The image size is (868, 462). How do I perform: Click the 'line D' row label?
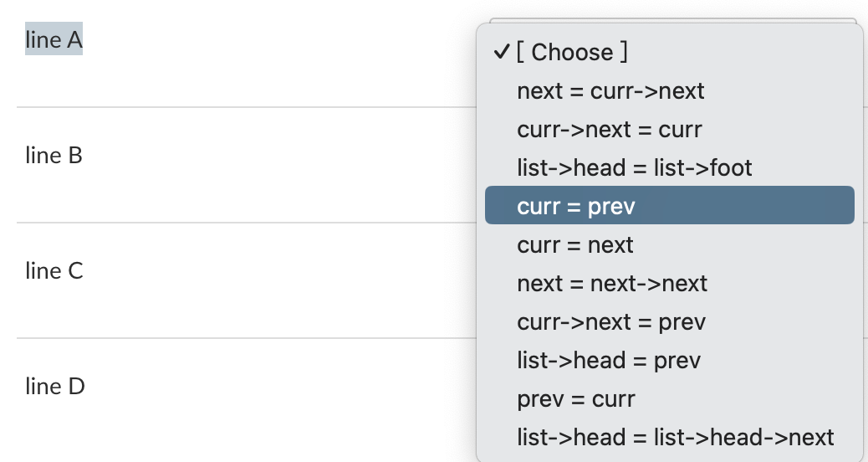[55, 386]
